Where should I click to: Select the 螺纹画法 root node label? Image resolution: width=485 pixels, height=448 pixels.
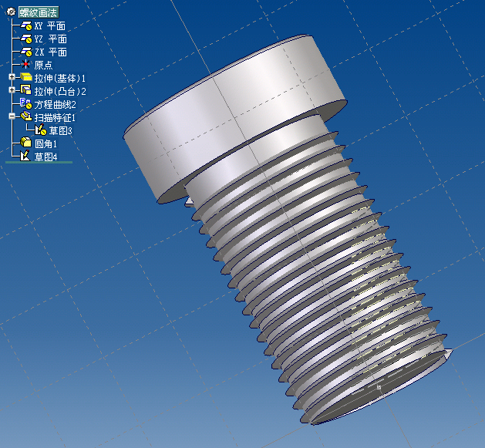[x=39, y=12]
